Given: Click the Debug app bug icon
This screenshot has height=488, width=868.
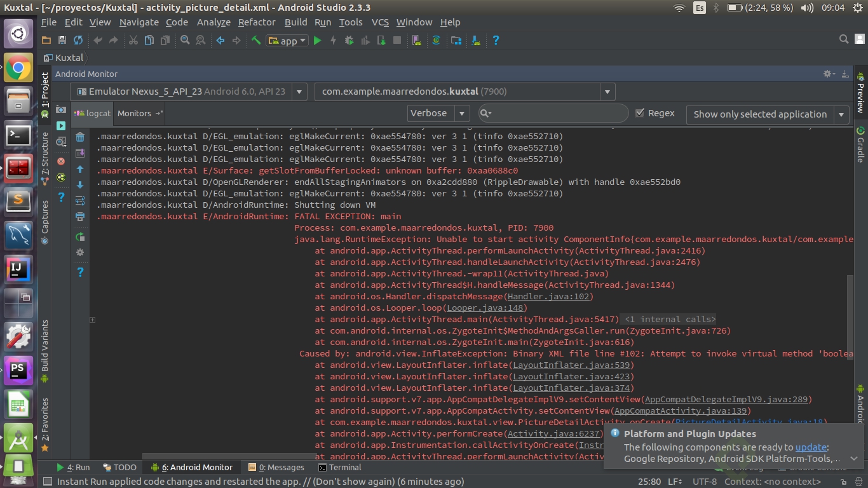Looking at the screenshot, I should (x=349, y=41).
